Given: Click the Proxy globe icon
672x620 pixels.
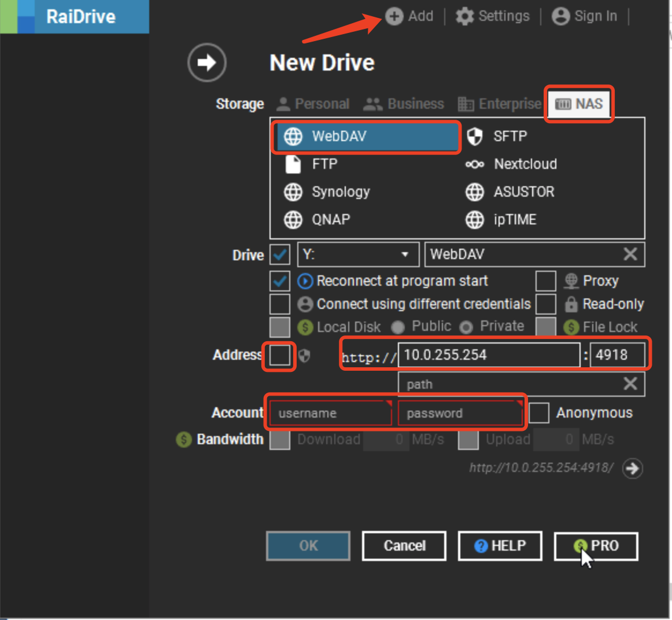Looking at the screenshot, I should click(x=571, y=281).
